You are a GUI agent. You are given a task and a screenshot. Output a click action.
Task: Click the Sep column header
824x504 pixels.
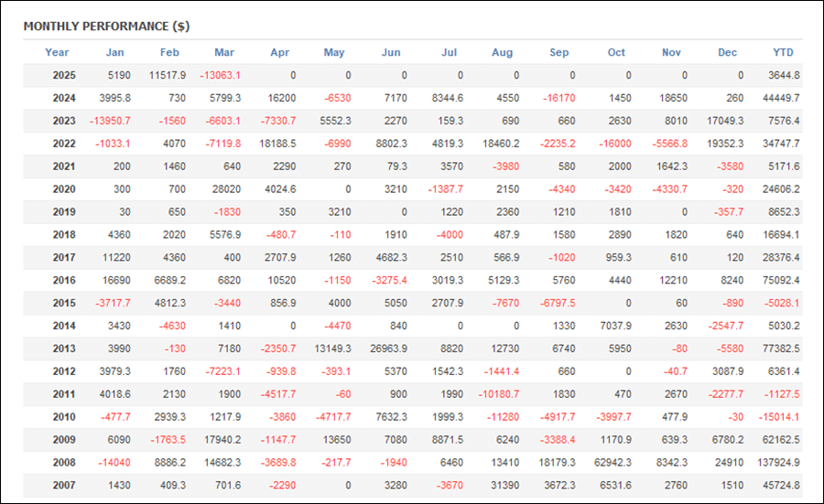click(x=559, y=52)
